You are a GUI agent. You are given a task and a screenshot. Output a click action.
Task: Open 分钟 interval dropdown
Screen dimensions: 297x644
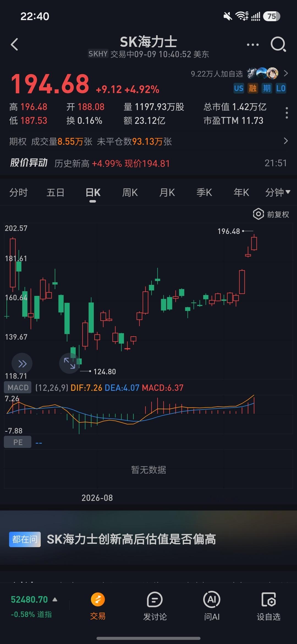coord(277,192)
